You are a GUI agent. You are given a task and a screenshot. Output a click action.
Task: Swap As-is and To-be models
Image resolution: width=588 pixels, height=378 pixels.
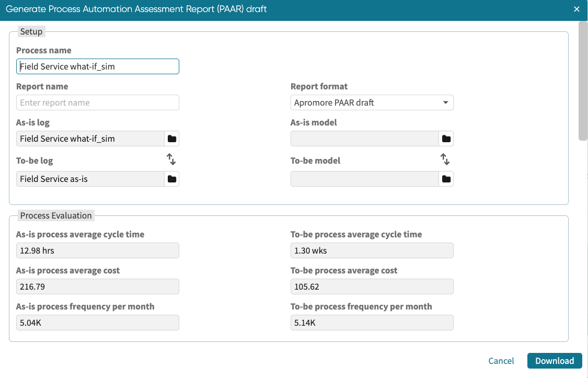coord(445,159)
